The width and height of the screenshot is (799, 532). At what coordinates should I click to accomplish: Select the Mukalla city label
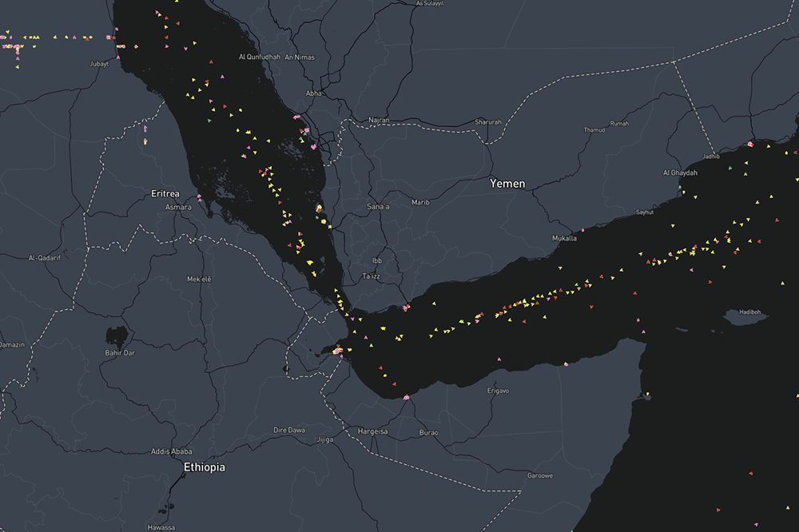564,238
